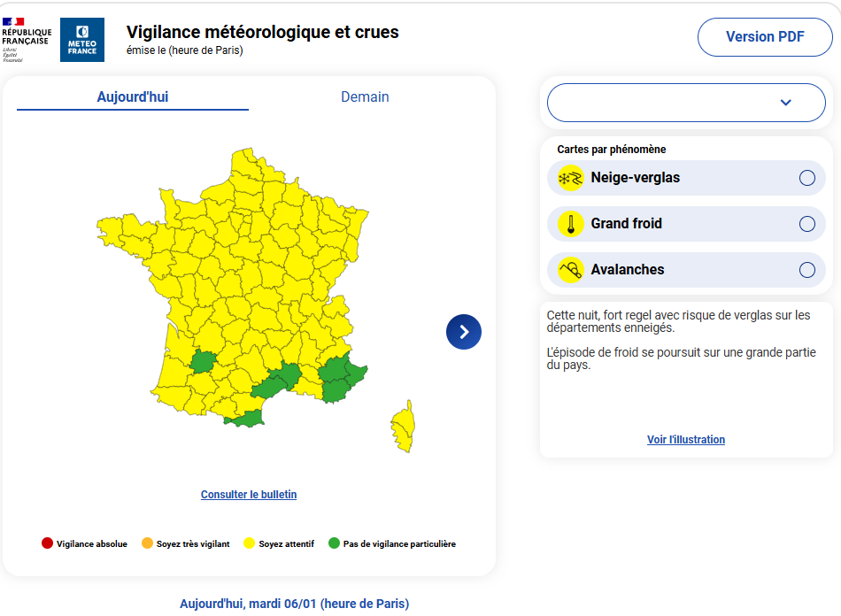Open the Voir l'illustration link
This screenshot has height=616, width=841.
(x=686, y=440)
